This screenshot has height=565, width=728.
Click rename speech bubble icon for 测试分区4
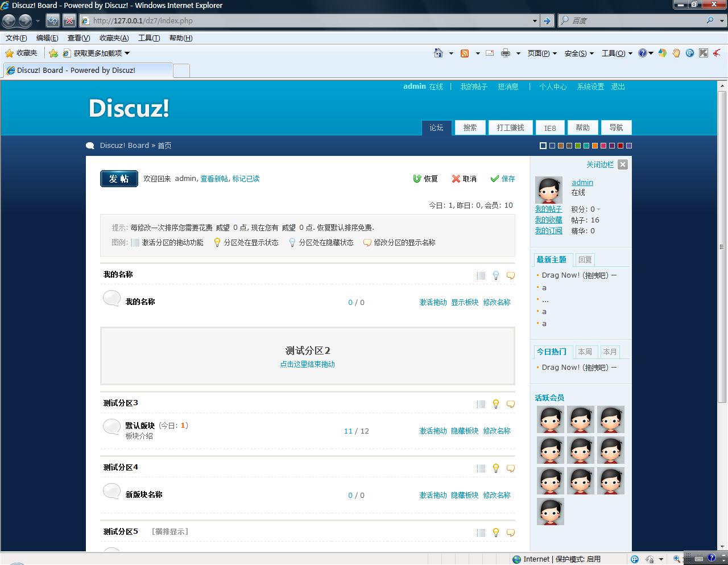(x=511, y=468)
